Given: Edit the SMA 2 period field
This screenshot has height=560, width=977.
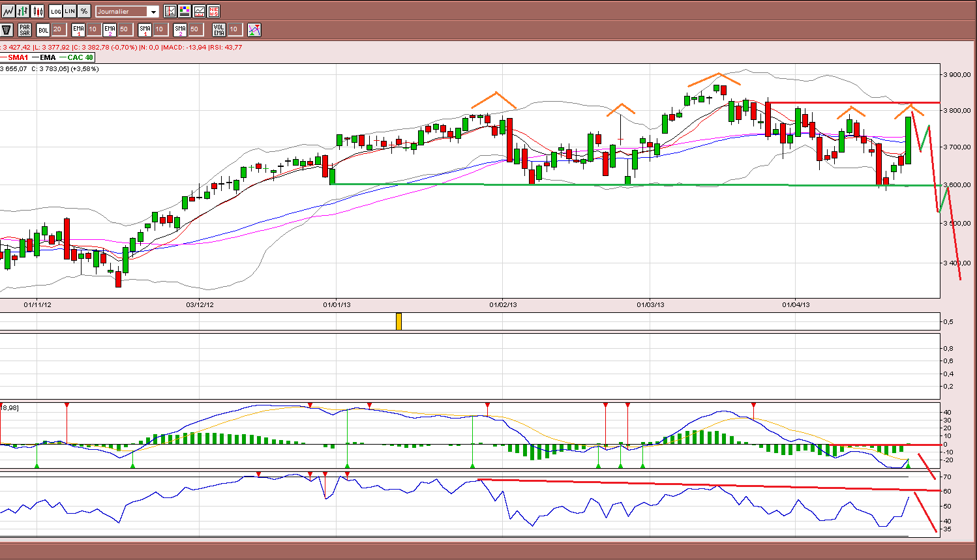Looking at the screenshot, I should (195, 29).
